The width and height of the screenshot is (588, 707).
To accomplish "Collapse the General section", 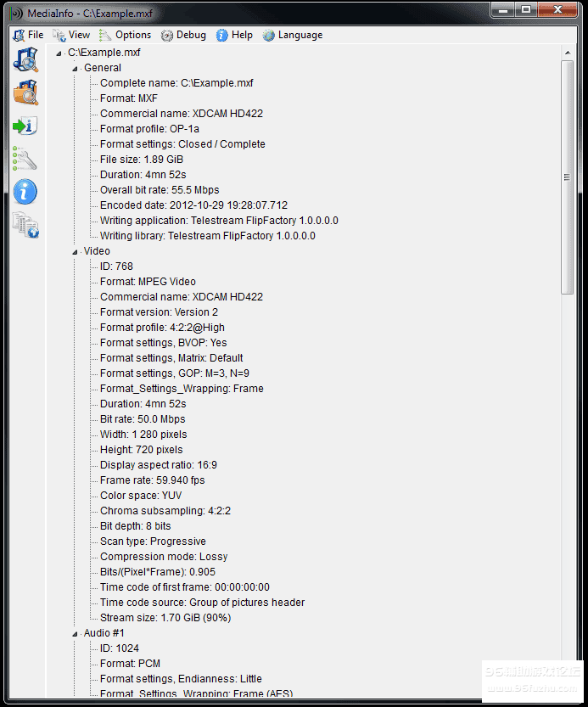I will (75, 68).
